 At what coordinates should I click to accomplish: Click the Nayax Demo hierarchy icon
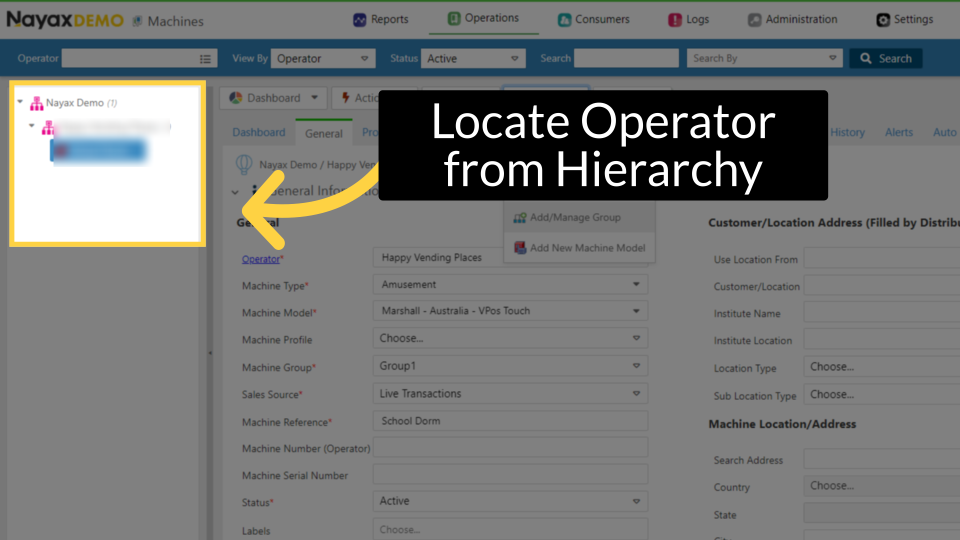point(37,103)
